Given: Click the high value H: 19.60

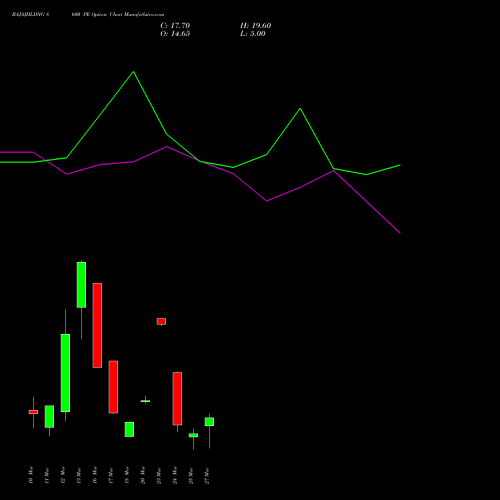Looking at the screenshot, I should pyautogui.click(x=255, y=26).
